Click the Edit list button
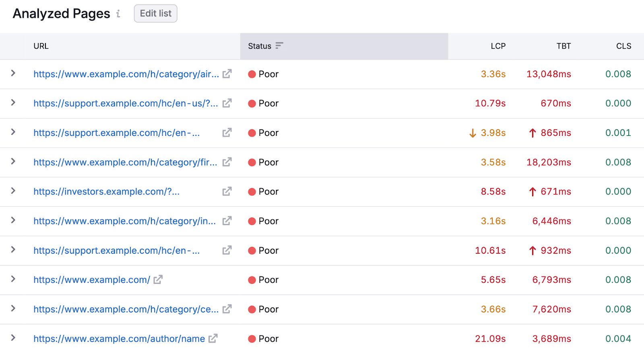The width and height of the screenshot is (644, 353). [x=155, y=14]
